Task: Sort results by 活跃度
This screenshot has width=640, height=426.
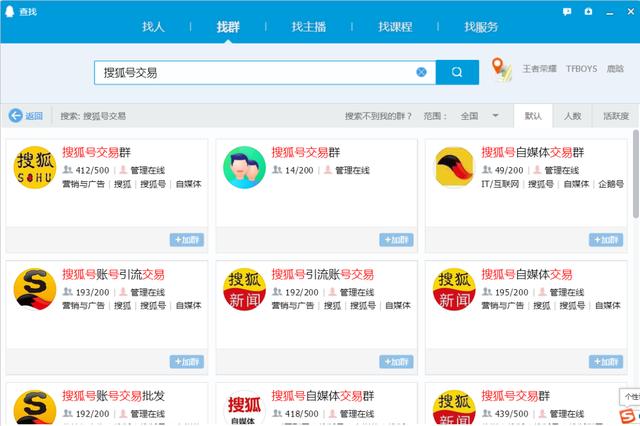Action: [615, 116]
